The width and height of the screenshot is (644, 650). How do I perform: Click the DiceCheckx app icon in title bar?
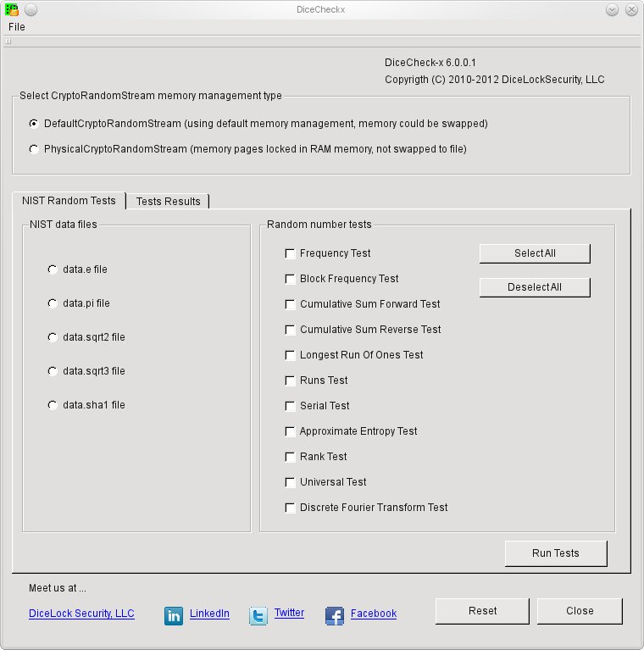(12, 9)
